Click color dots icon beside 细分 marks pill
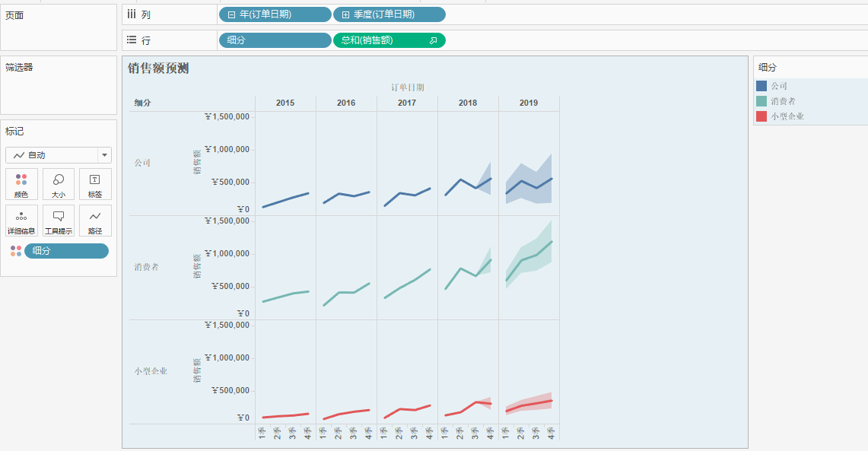This screenshot has height=451, width=868. (x=15, y=251)
